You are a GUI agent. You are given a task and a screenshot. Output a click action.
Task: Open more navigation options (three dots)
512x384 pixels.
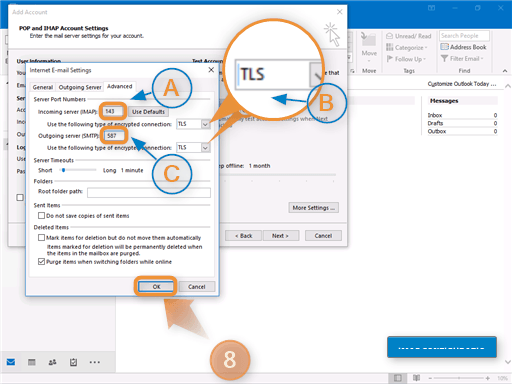(x=95, y=362)
